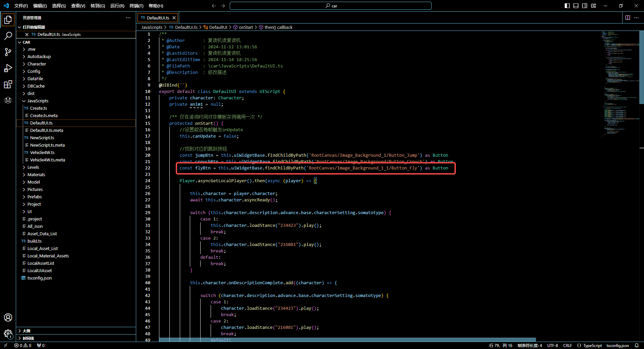Click the car command center search box

[331, 6]
